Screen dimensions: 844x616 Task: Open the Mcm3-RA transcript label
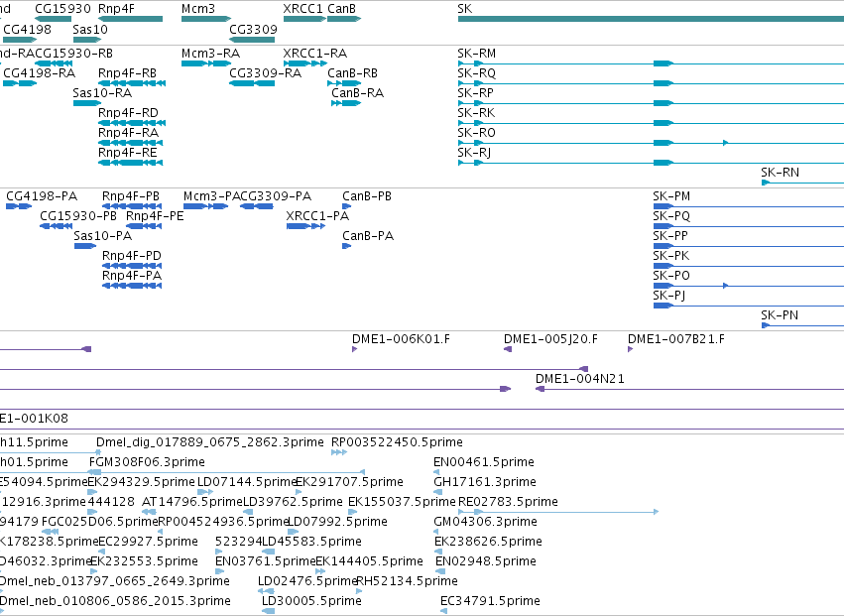tap(210, 54)
